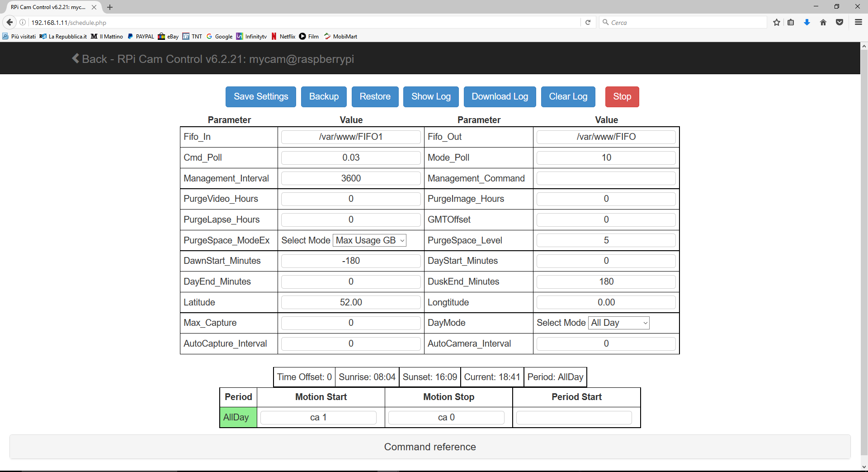868x472 pixels.
Task: Click the empty AllDay Period Start field
Action: tap(574, 418)
